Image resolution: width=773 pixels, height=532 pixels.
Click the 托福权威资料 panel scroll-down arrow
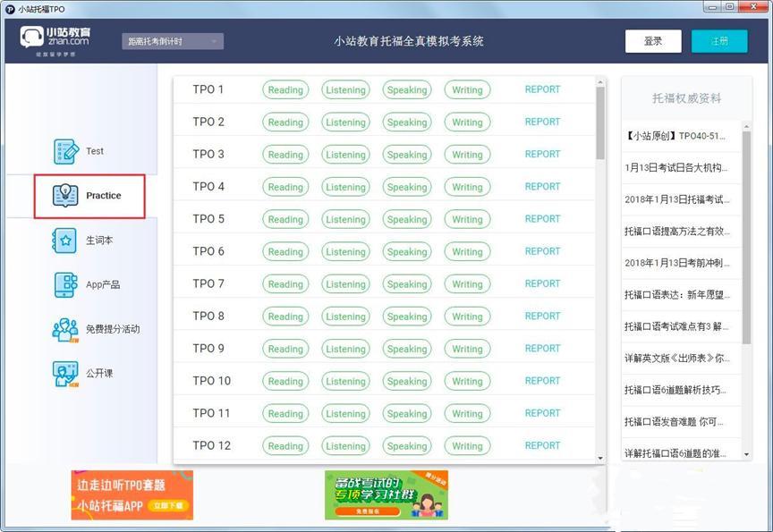pos(746,454)
